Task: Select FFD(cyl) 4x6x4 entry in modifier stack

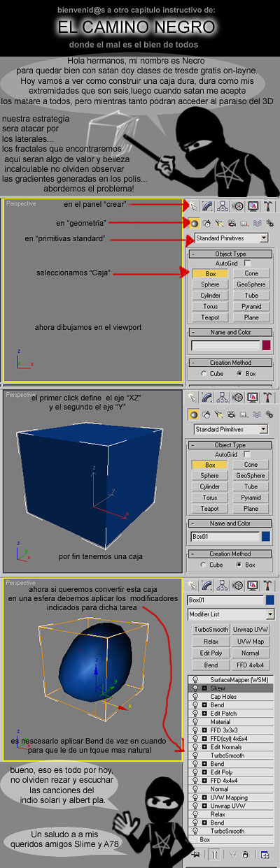Action: coord(230,739)
